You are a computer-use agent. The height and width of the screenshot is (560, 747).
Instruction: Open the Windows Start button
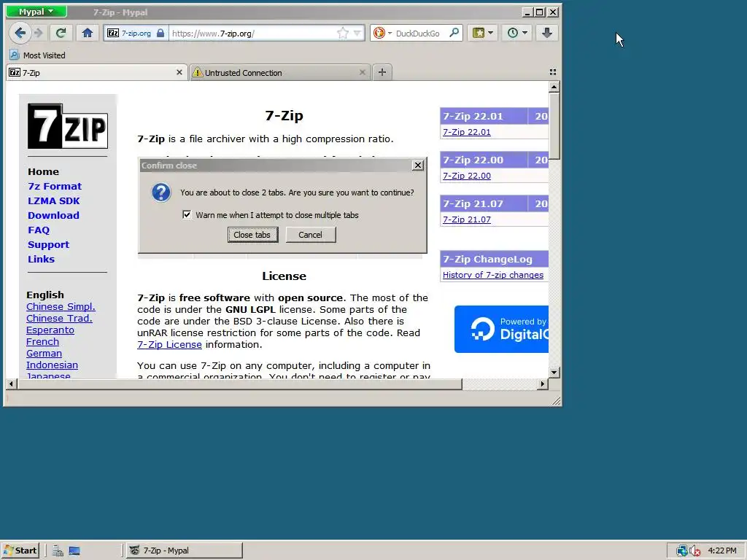[x=20, y=551]
